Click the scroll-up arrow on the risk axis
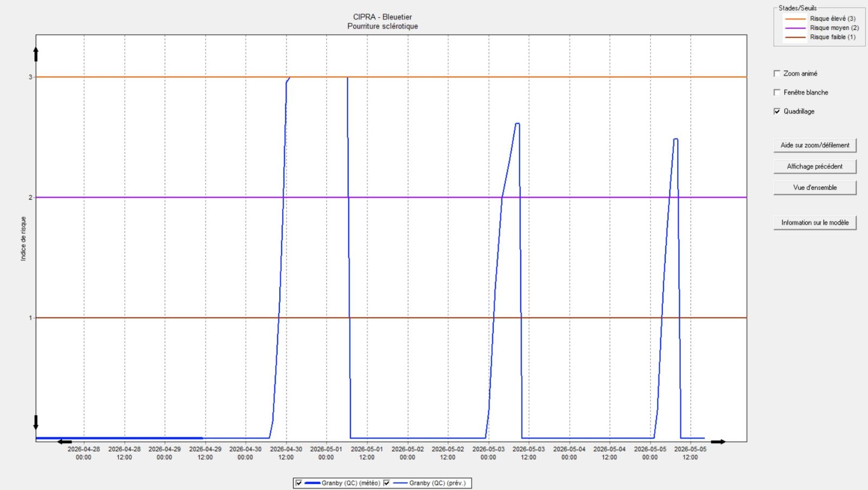The height and width of the screenshot is (490, 868). pyautogui.click(x=36, y=54)
